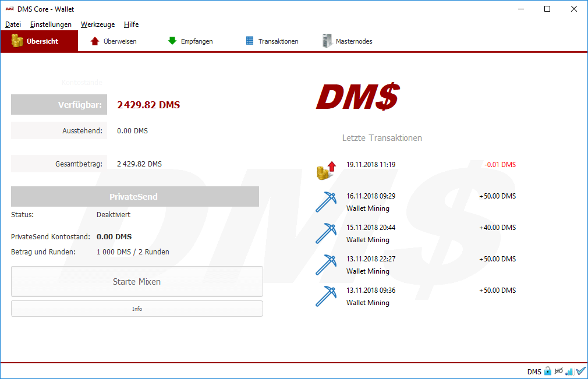The width and height of the screenshot is (588, 379).
Task: Click the mining pickaxe icon for 16.11.2018
Action: click(326, 201)
